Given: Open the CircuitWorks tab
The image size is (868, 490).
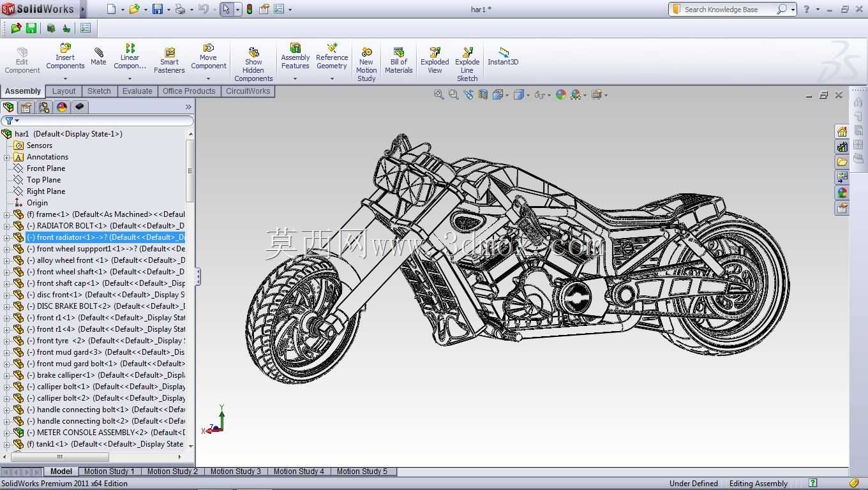Looking at the screenshot, I should (248, 91).
